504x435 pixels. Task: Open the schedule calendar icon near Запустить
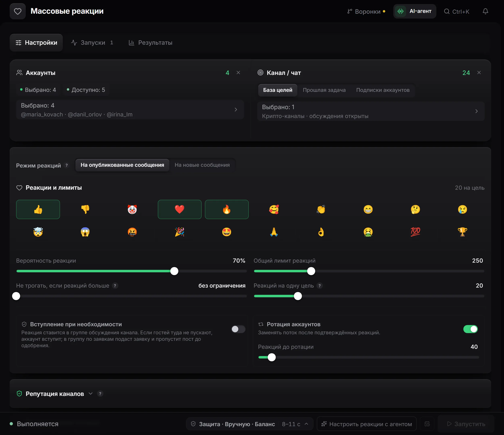pyautogui.click(x=427, y=424)
